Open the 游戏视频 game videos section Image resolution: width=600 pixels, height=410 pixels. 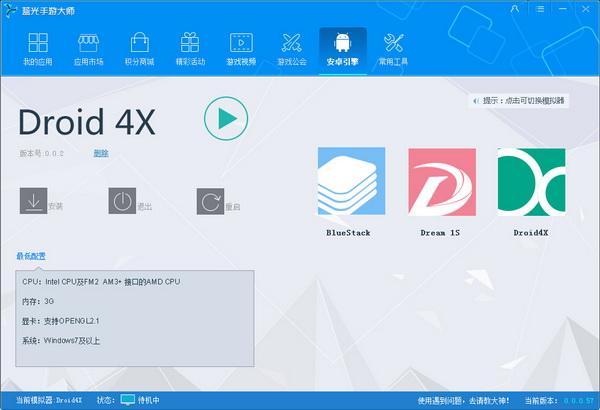click(x=241, y=49)
